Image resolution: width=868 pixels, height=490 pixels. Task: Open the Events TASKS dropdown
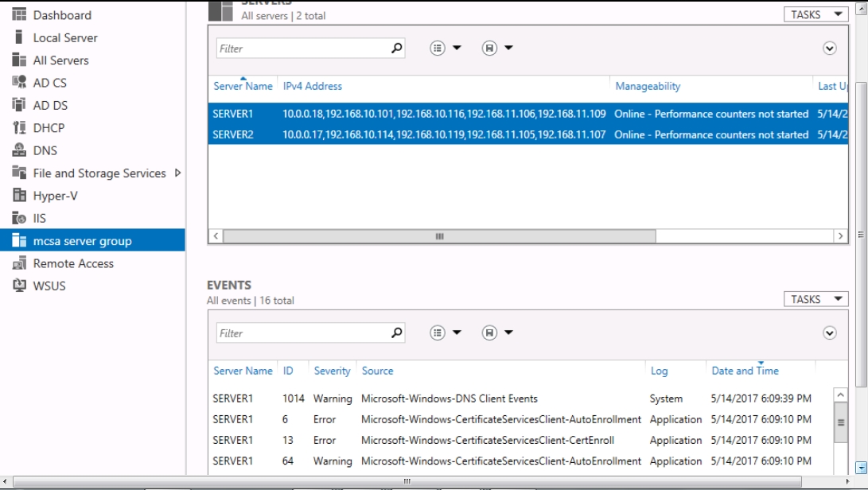click(815, 299)
